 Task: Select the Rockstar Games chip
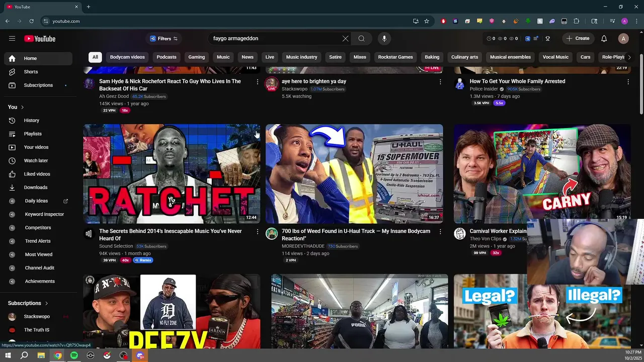pos(395,57)
